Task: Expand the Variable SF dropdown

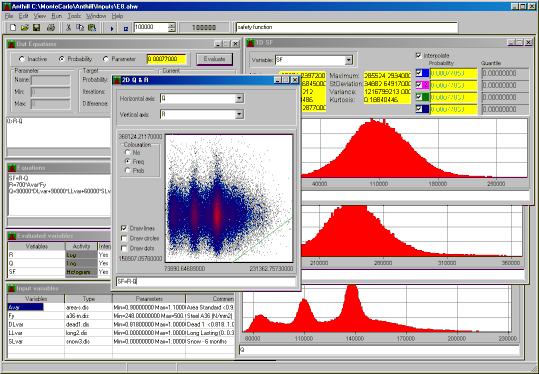Action: coord(349,60)
